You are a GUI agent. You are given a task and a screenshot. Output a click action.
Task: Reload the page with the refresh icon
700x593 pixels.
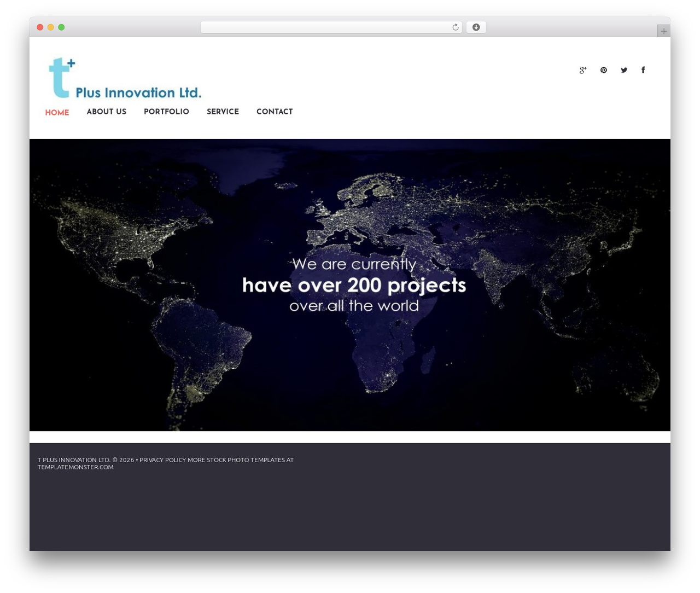[456, 27]
